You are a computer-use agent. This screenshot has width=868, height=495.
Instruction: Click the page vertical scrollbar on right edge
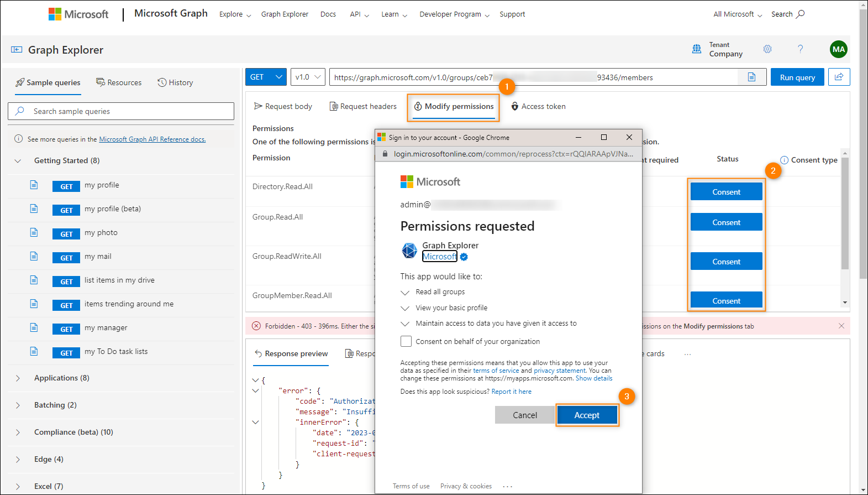(864, 144)
